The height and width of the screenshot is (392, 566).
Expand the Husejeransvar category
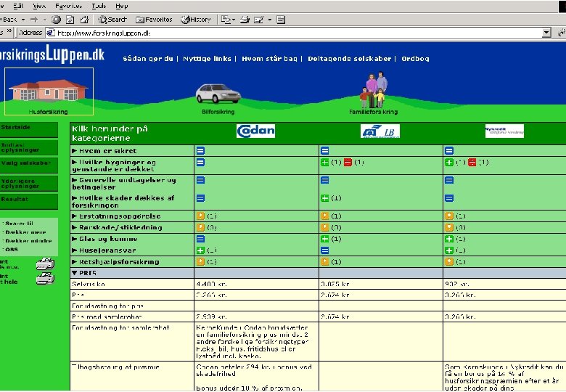click(104, 250)
